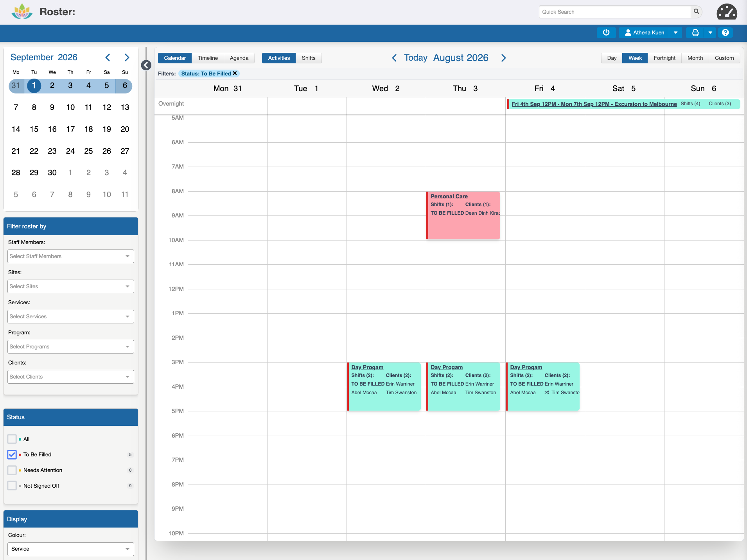This screenshot has width=747, height=560.
Task: Open the Athena Kuen user menu arrow
Action: (675, 32)
